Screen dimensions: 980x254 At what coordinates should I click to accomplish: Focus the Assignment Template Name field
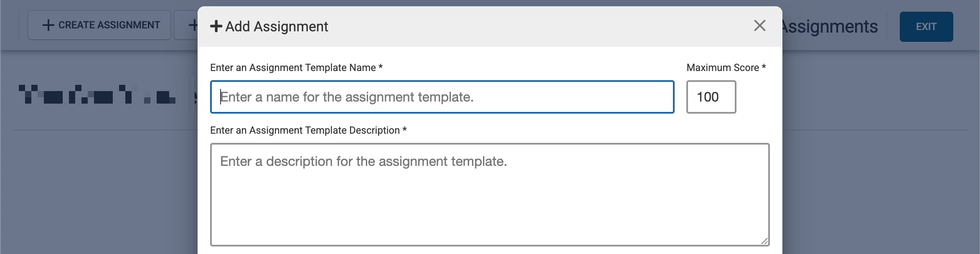tap(442, 97)
